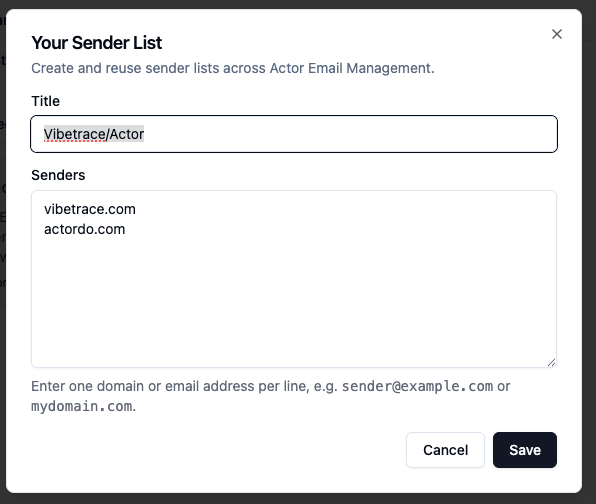This screenshot has width=596, height=504.
Task: Click the Title field label
Action: point(45,101)
